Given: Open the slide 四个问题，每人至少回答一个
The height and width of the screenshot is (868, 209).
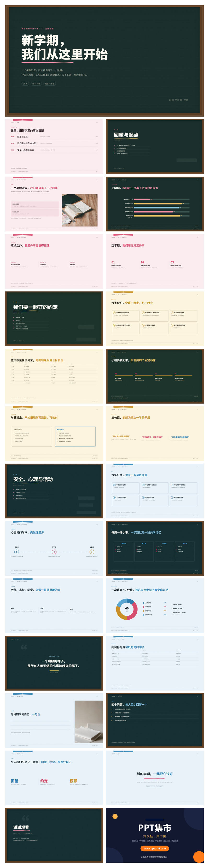Looking at the screenshot, I should coord(155,721).
